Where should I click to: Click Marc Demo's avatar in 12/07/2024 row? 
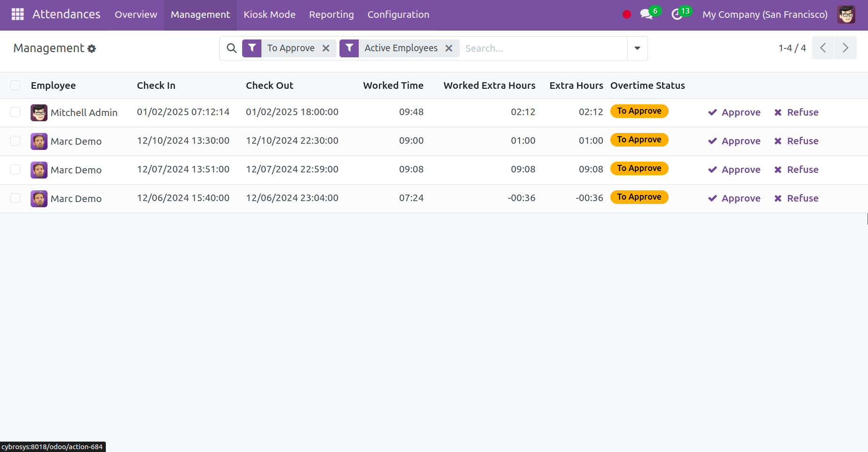39,170
